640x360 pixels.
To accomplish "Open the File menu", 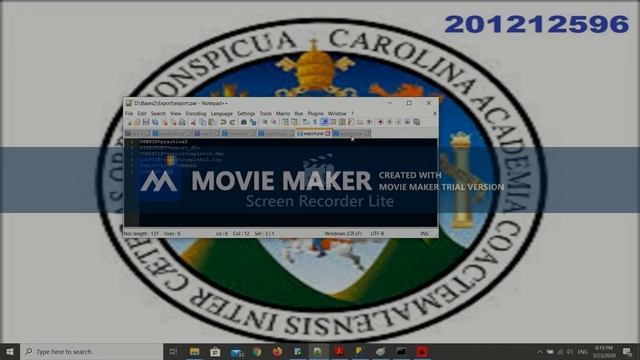I will point(129,113).
